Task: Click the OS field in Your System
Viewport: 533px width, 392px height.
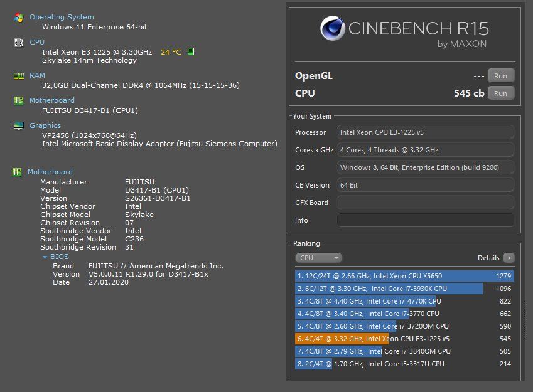Action: 425,167
